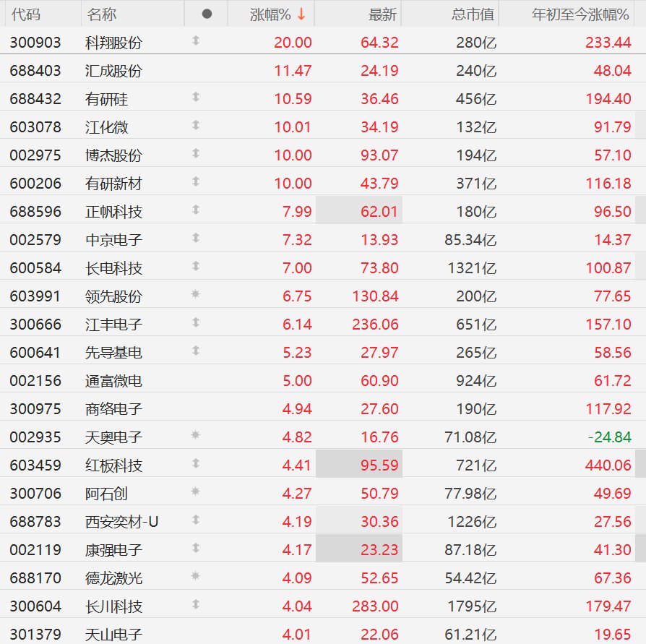This screenshot has width=646, height=644.
Task: Click the latest price 236.06
Action: 375,325
